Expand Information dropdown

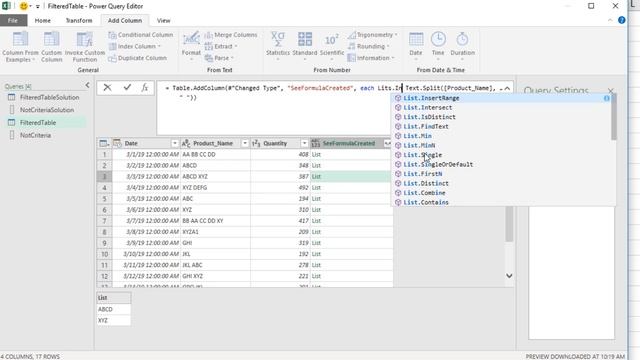click(x=371, y=58)
